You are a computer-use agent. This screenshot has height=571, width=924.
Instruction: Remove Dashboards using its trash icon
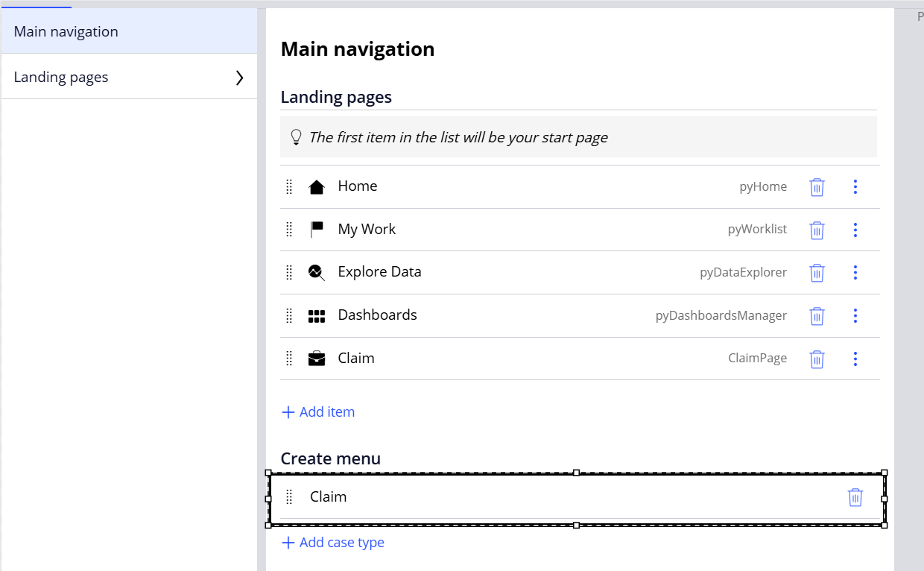[x=817, y=316]
